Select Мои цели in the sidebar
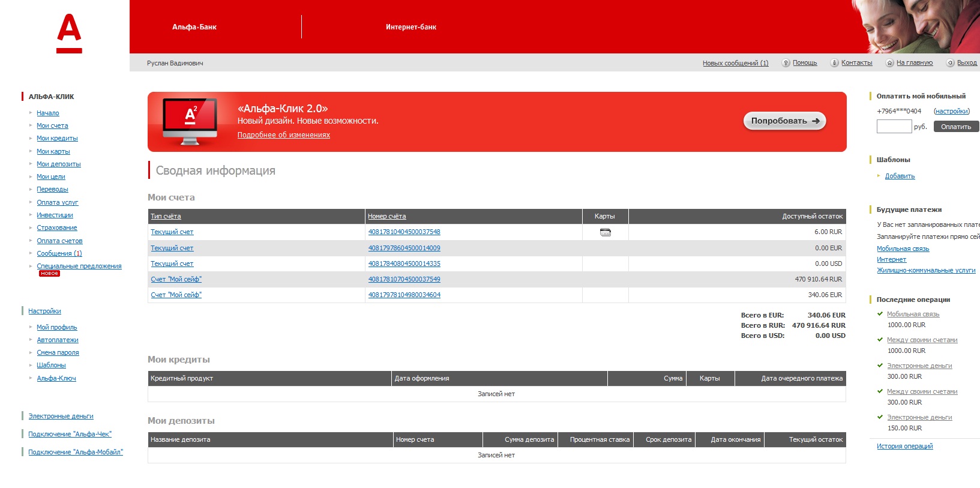 51,176
